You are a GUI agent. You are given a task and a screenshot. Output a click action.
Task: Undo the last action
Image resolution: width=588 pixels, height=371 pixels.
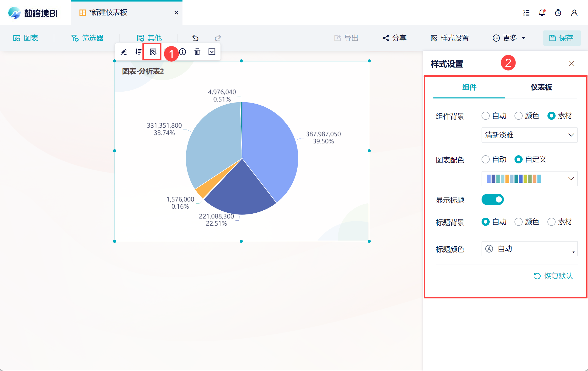click(195, 38)
